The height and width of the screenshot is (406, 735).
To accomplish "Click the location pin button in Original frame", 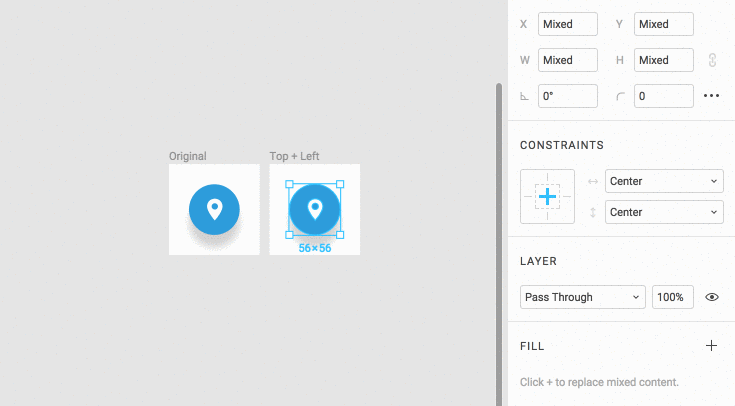I will (214, 210).
